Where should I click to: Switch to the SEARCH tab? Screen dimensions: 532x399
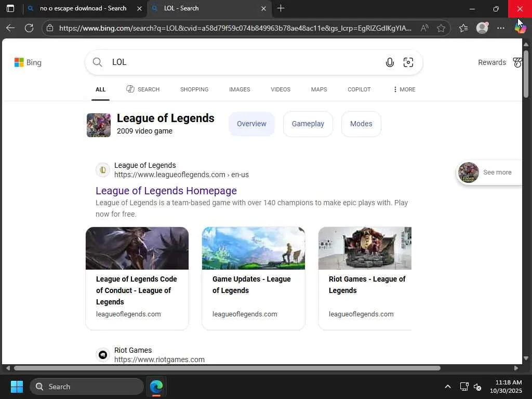tap(143, 89)
